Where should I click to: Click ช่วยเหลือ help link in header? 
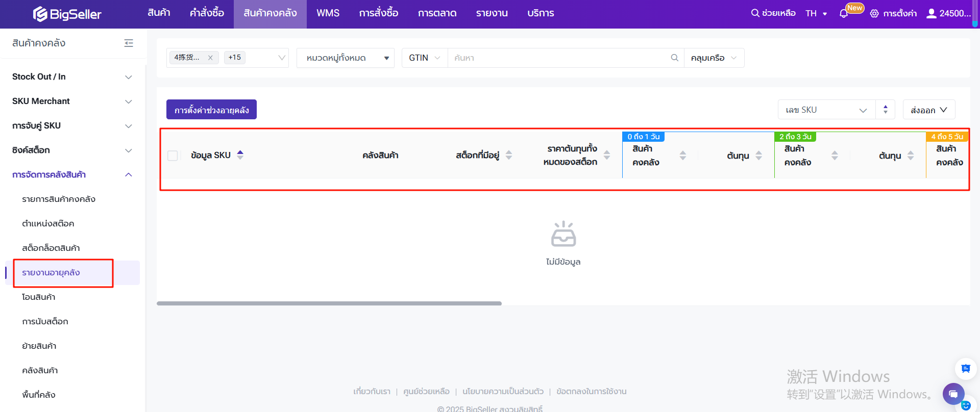click(778, 13)
